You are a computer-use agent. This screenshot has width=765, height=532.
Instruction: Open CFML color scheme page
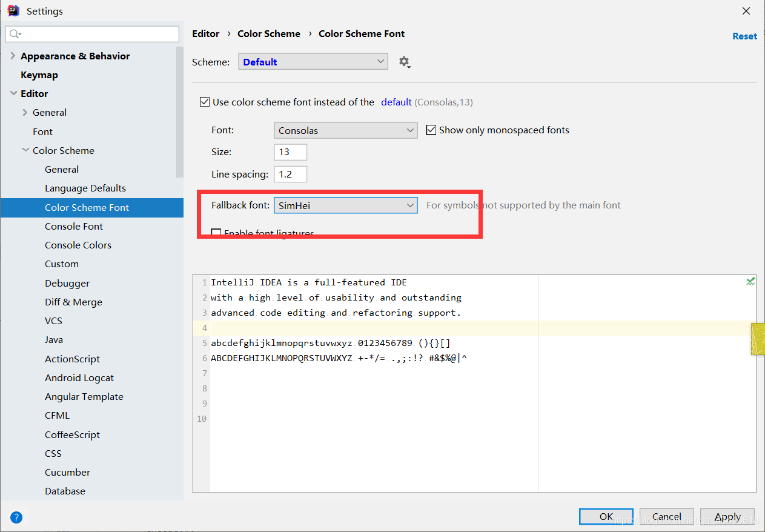point(57,415)
